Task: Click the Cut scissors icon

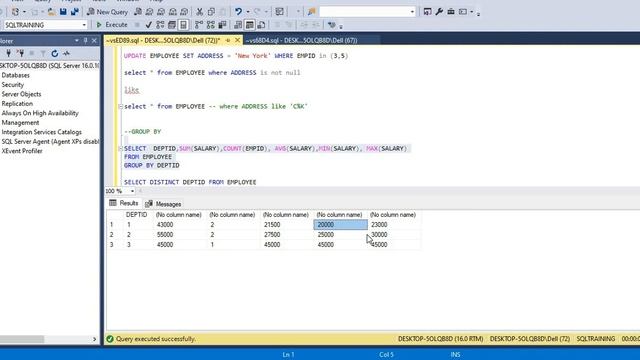Action: tap(200, 12)
